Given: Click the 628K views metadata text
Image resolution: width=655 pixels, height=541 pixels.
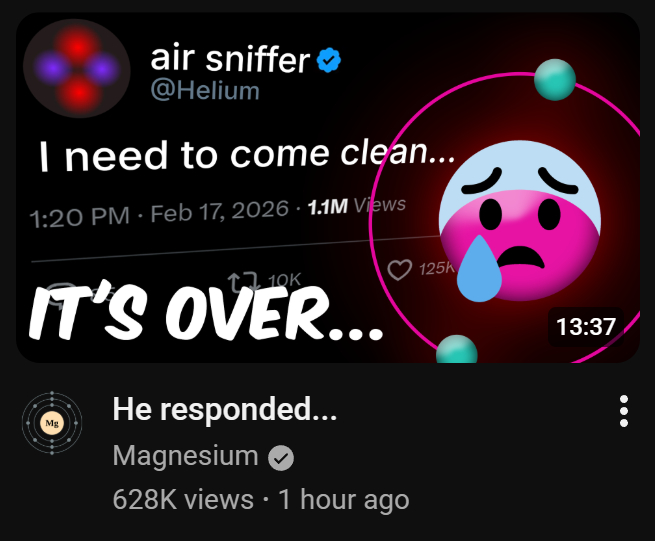Looking at the screenshot, I should click(x=183, y=499).
